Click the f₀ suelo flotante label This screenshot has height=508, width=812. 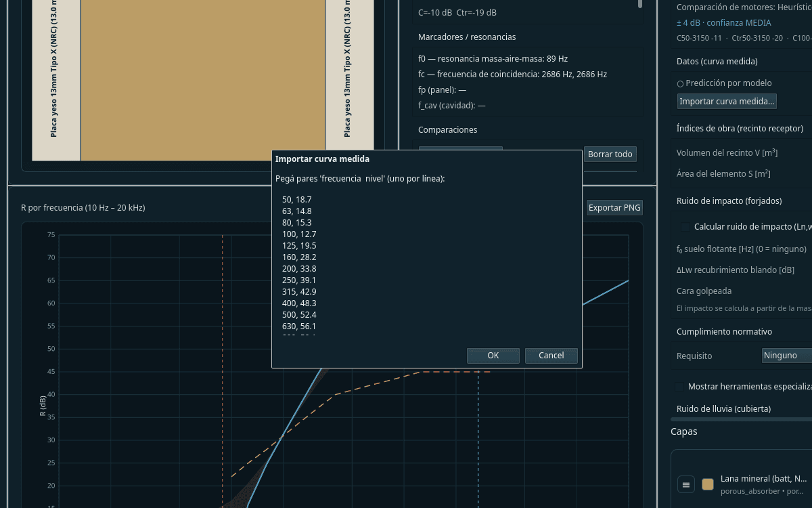(742, 249)
